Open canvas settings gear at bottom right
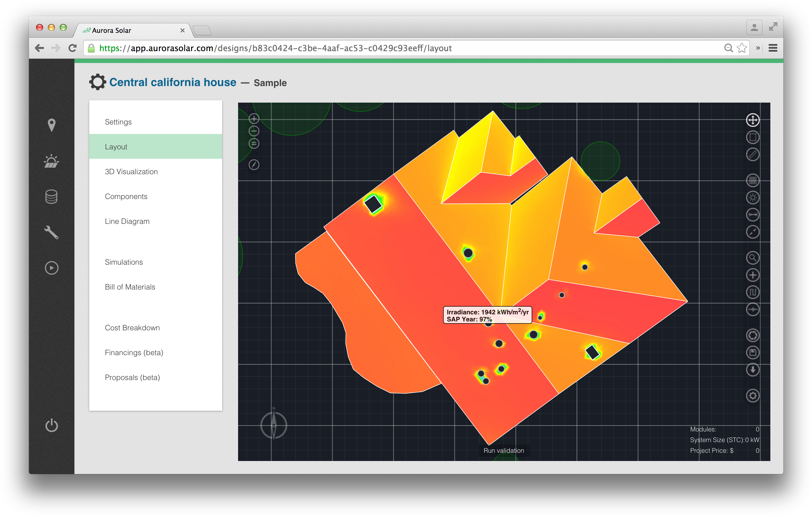 752,396
